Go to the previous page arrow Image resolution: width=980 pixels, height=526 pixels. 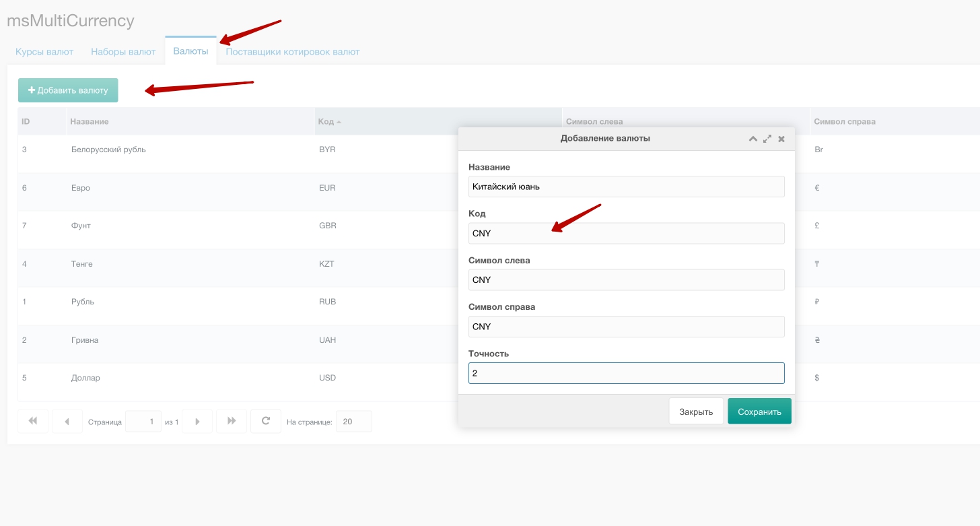tap(67, 421)
